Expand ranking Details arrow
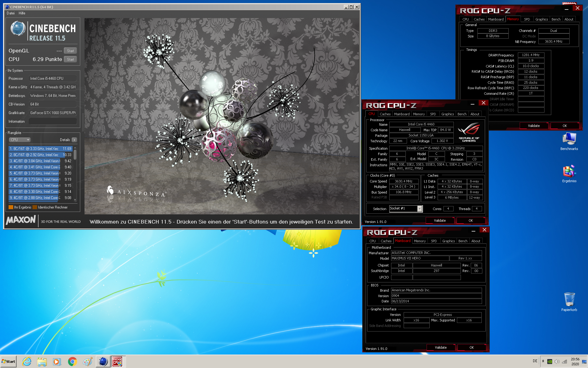 pyautogui.click(x=74, y=140)
